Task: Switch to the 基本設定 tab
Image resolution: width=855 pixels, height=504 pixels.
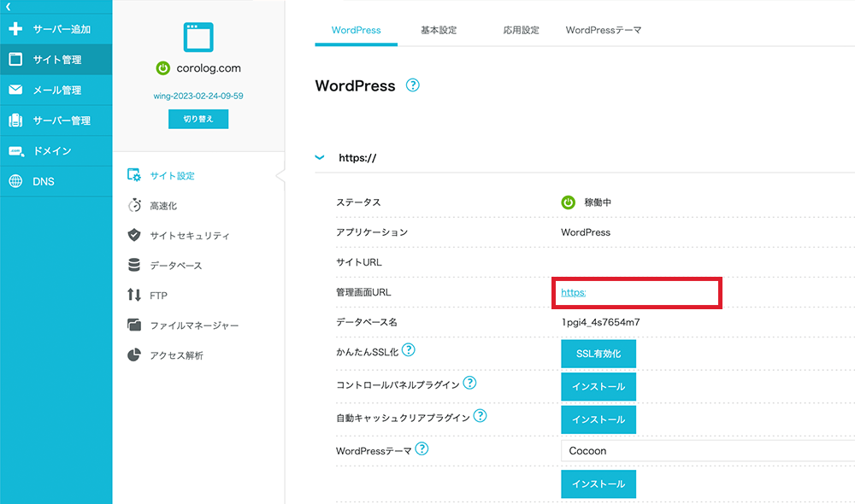Action: pos(439,30)
